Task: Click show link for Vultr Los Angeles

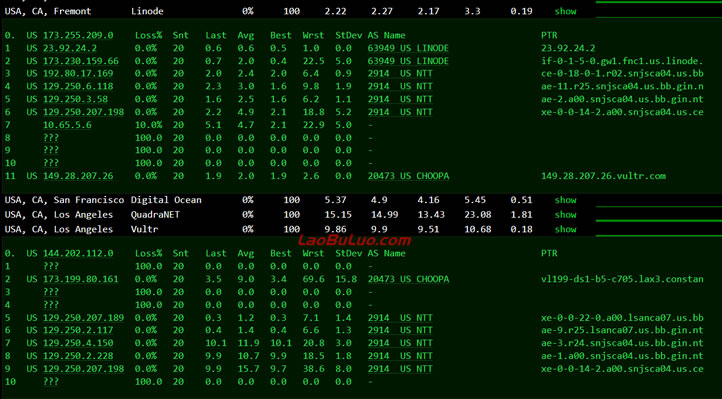Action: (x=565, y=229)
